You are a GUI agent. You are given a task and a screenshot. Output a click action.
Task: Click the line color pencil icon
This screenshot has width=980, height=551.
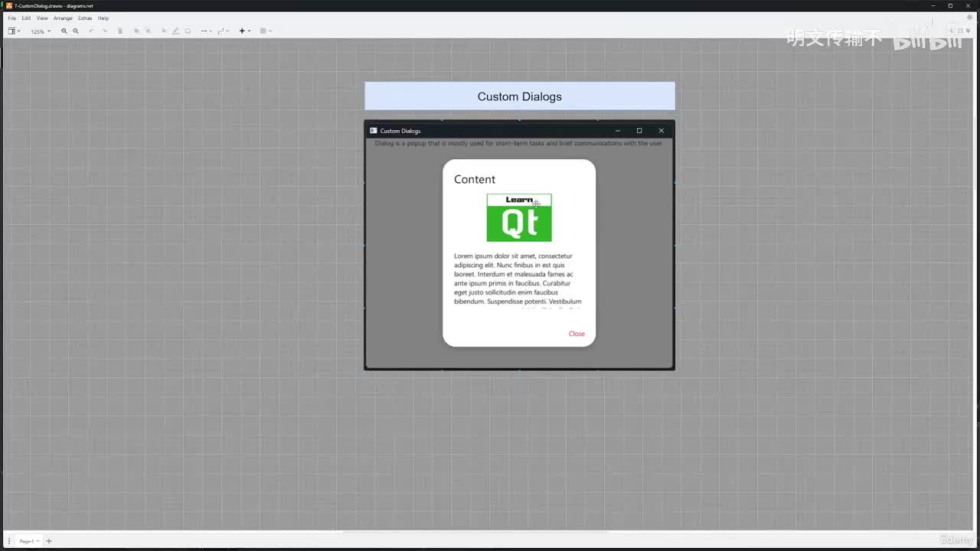pyautogui.click(x=175, y=31)
